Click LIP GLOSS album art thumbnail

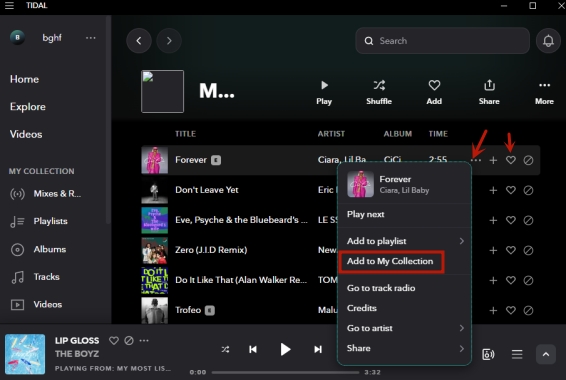(x=25, y=354)
